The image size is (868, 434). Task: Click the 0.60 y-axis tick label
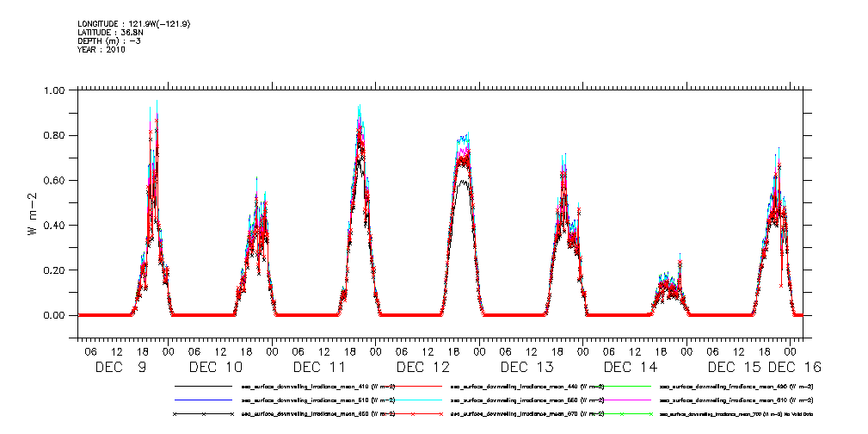coord(55,180)
